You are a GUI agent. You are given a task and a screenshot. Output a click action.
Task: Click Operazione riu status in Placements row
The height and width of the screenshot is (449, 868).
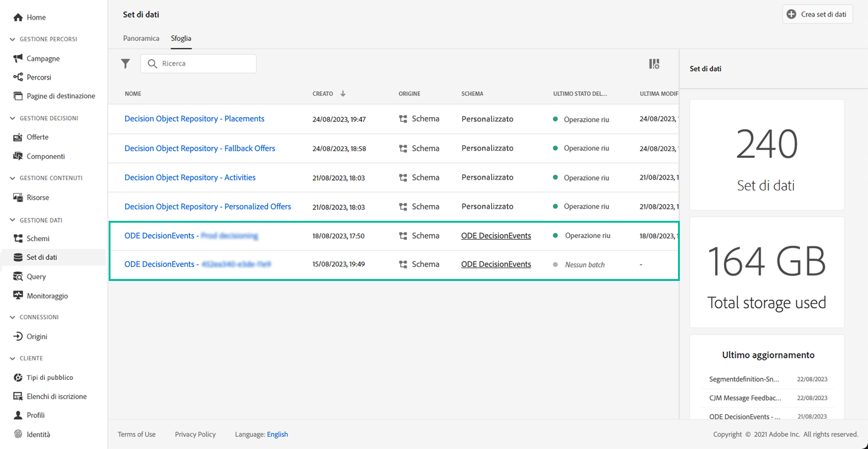tap(586, 120)
